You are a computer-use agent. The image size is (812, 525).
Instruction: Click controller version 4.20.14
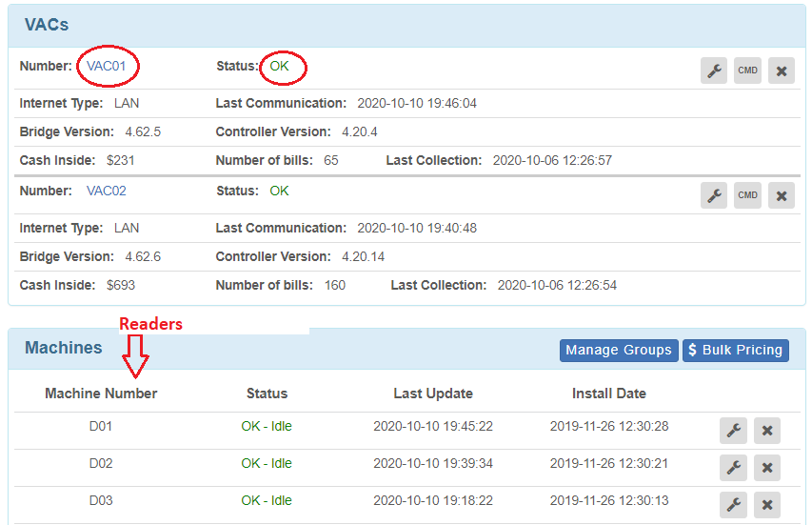pyautogui.click(x=363, y=256)
